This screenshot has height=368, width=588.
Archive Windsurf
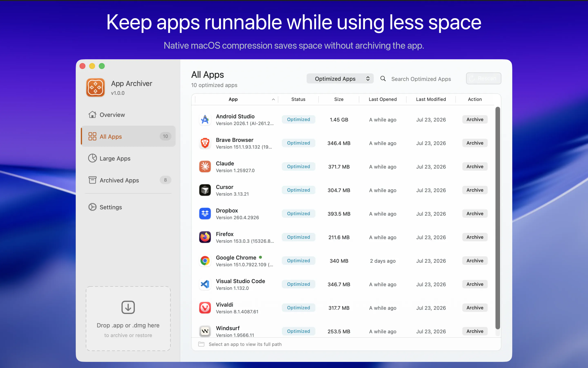coord(475,331)
